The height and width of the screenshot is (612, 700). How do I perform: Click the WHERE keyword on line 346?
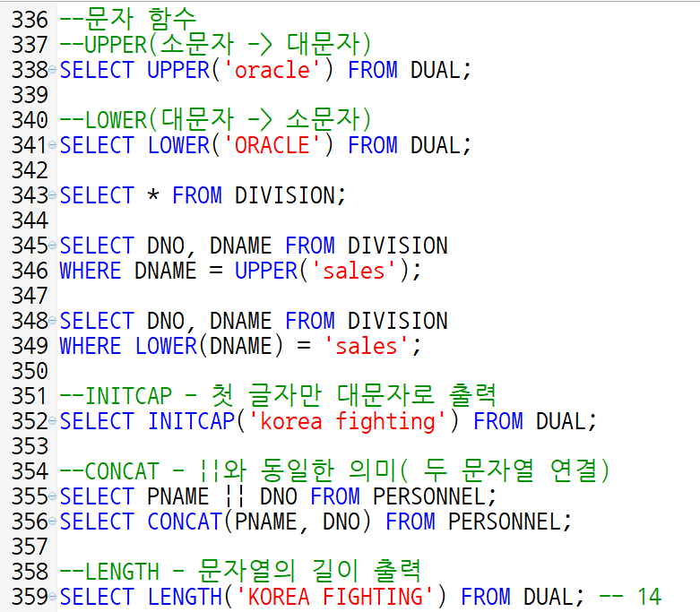(x=91, y=271)
